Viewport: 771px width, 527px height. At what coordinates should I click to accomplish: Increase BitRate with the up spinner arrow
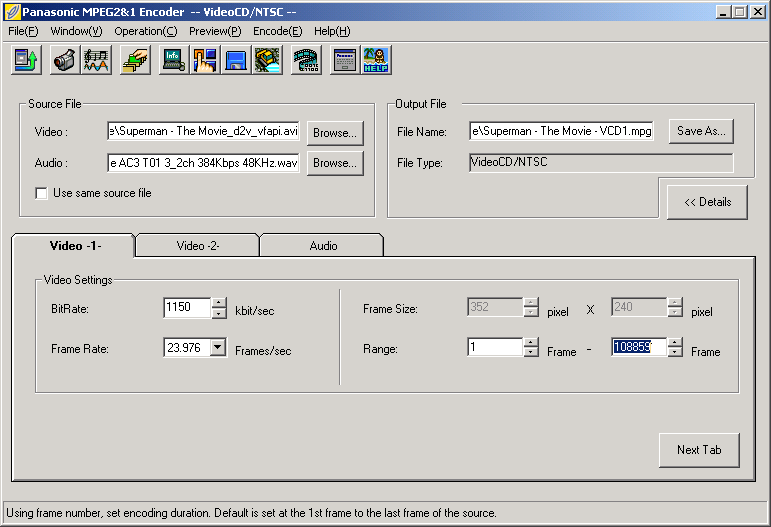point(219,303)
